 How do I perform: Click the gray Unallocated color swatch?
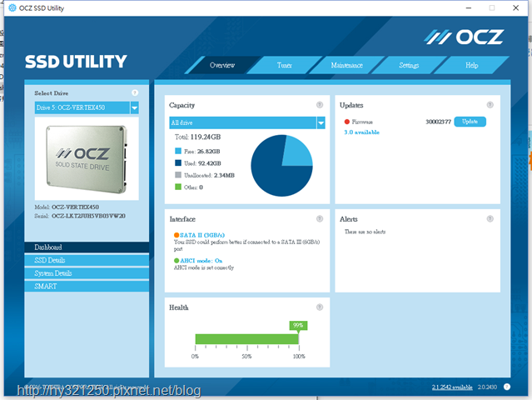[178, 175]
